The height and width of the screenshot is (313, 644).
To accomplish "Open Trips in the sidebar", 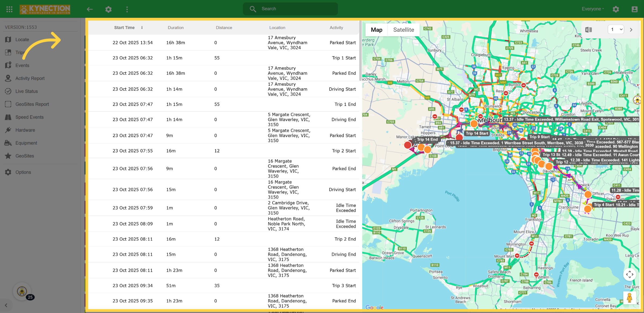I will (x=20, y=52).
